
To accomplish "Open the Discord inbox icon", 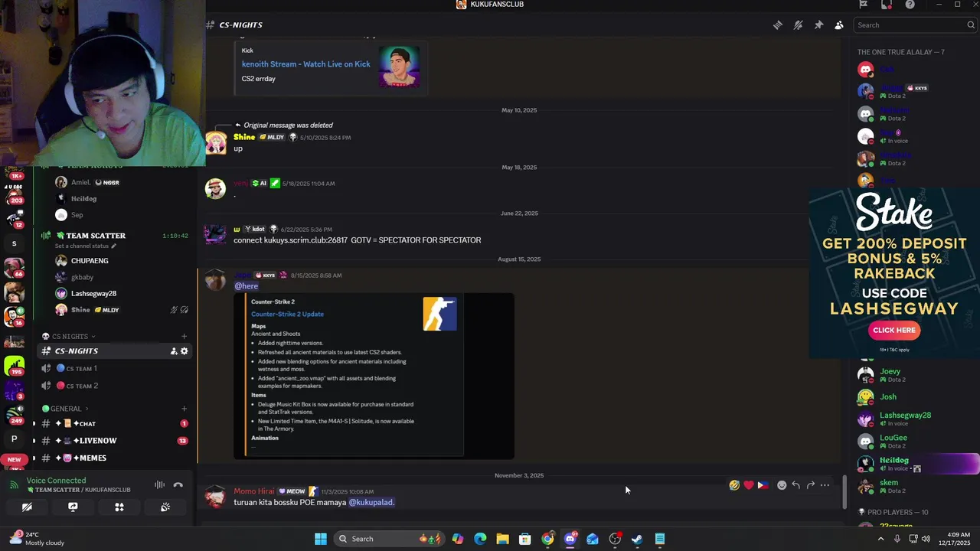I will click(x=886, y=5).
